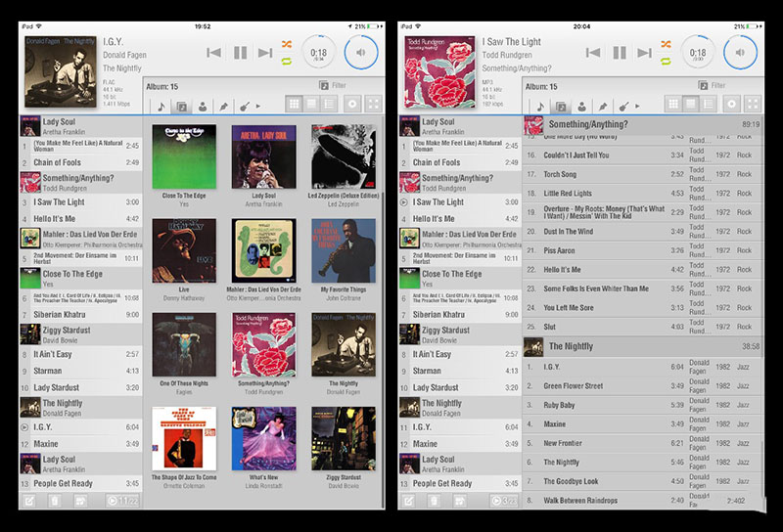This screenshot has height=532, width=783.
Task: Toggle shuffle in the I.G.Y. player
Action: pyautogui.click(x=287, y=44)
